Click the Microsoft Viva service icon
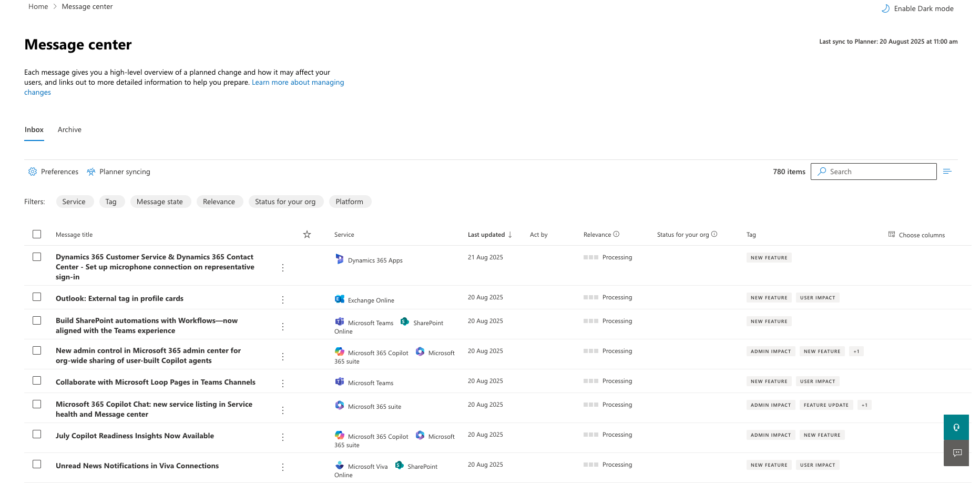The width and height of the screenshot is (980, 483). click(x=340, y=465)
